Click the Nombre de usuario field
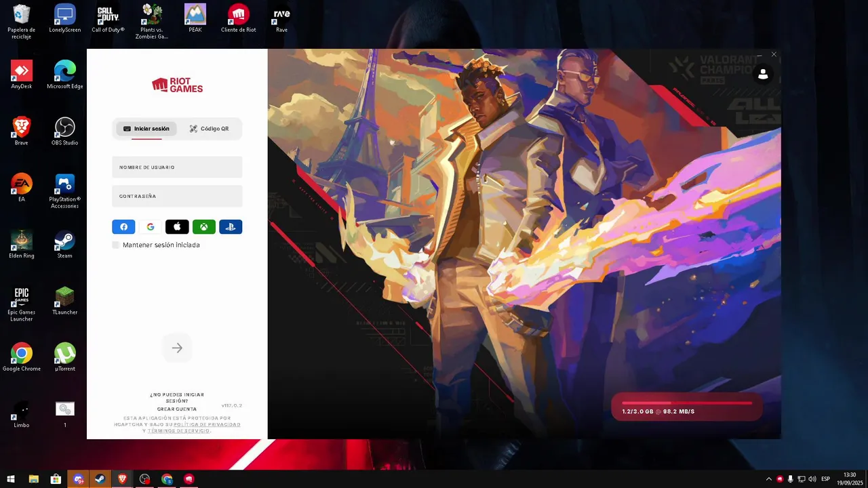The height and width of the screenshot is (488, 868). [x=177, y=167]
